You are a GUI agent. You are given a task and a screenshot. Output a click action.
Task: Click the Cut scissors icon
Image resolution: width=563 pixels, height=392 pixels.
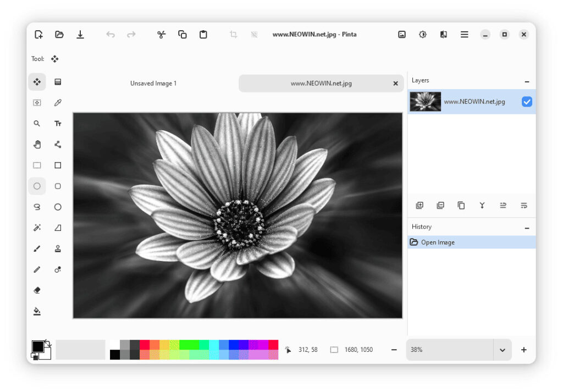tap(161, 35)
